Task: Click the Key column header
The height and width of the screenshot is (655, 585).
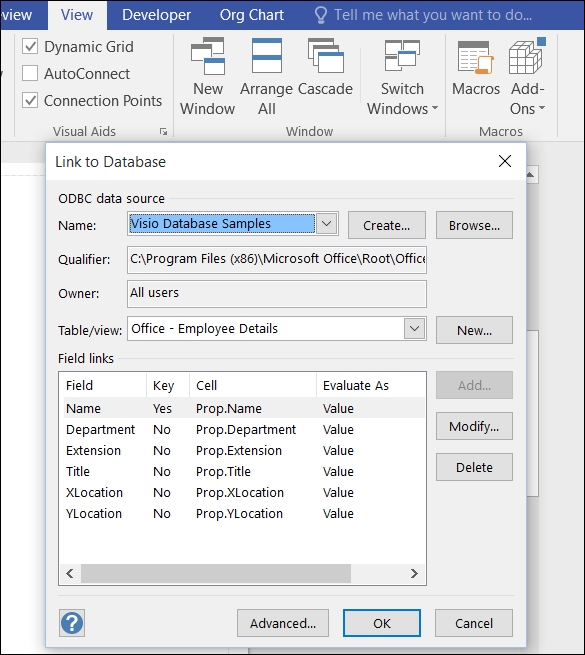Action: pos(168,385)
